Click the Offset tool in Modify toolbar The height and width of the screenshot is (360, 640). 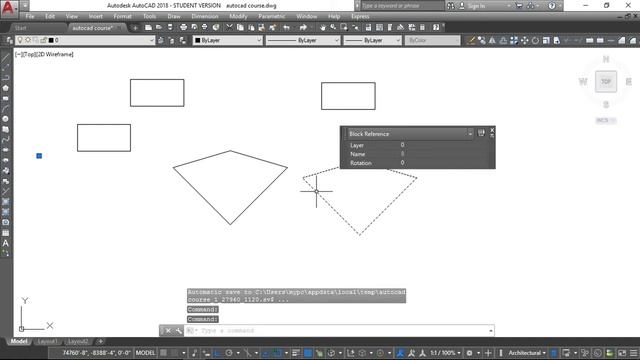pyautogui.click(x=503, y=40)
